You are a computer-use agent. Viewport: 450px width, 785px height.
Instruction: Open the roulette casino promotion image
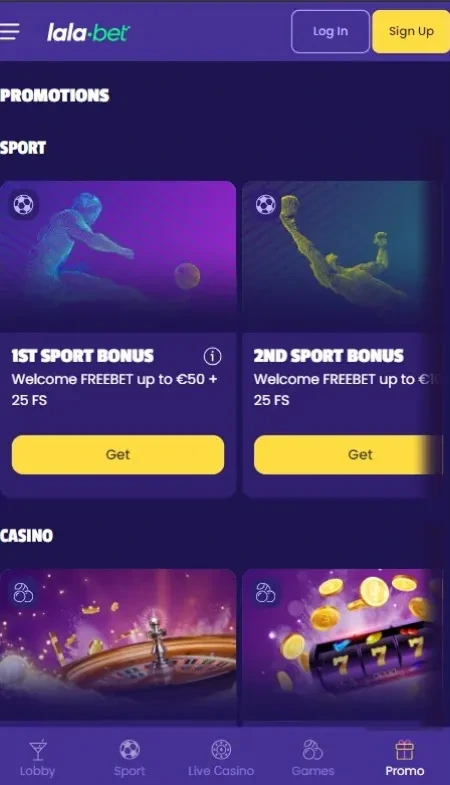click(118, 647)
